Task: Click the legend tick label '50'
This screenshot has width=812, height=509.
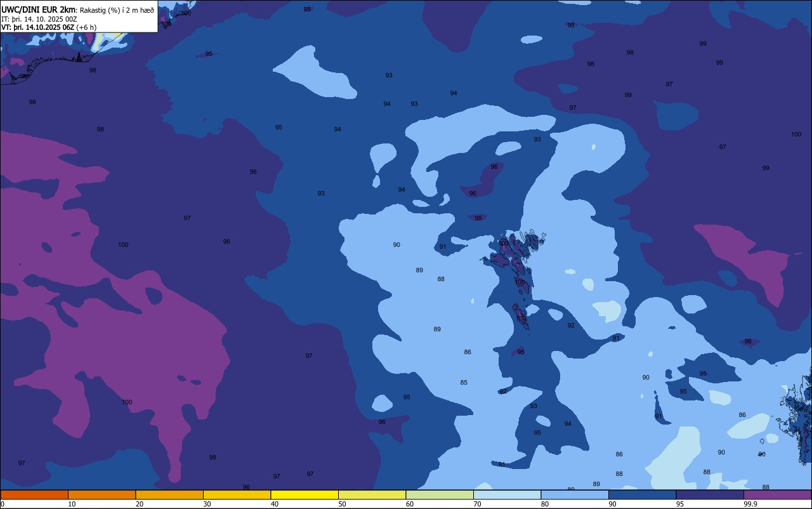Action: tap(343, 504)
